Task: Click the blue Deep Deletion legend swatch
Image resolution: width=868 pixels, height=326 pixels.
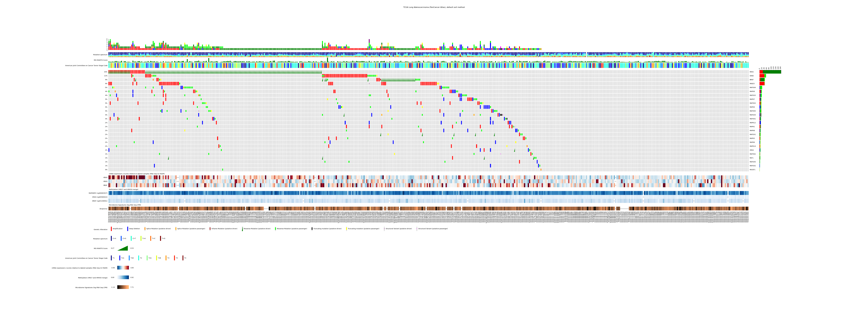Action: click(128, 229)
